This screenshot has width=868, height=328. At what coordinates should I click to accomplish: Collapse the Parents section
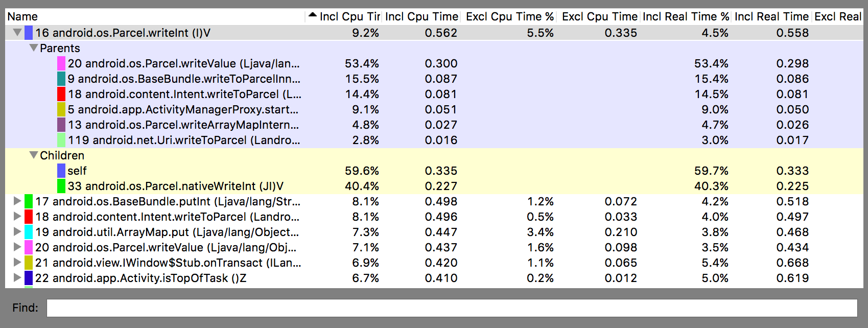[34, 48]
